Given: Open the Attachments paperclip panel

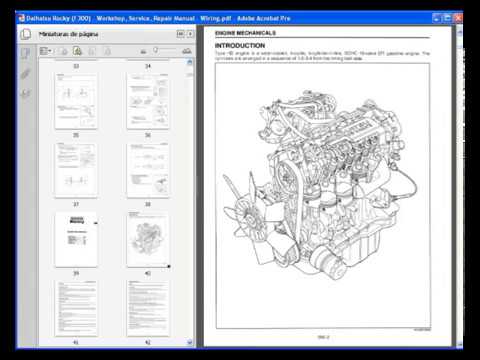Looking at the screenshot, I should 25,73.
